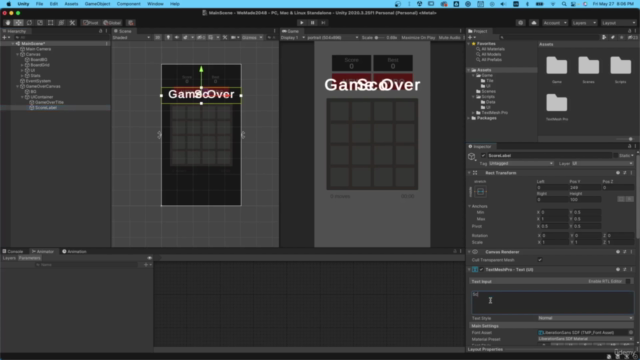Click the Pause button
This screenshot has height=360, width=640.
coord(312,23)
